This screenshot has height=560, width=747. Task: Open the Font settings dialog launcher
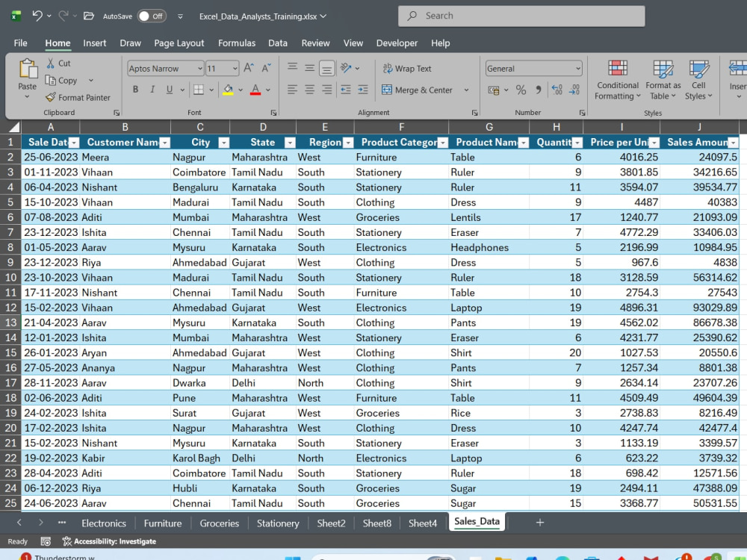(273, 113)
